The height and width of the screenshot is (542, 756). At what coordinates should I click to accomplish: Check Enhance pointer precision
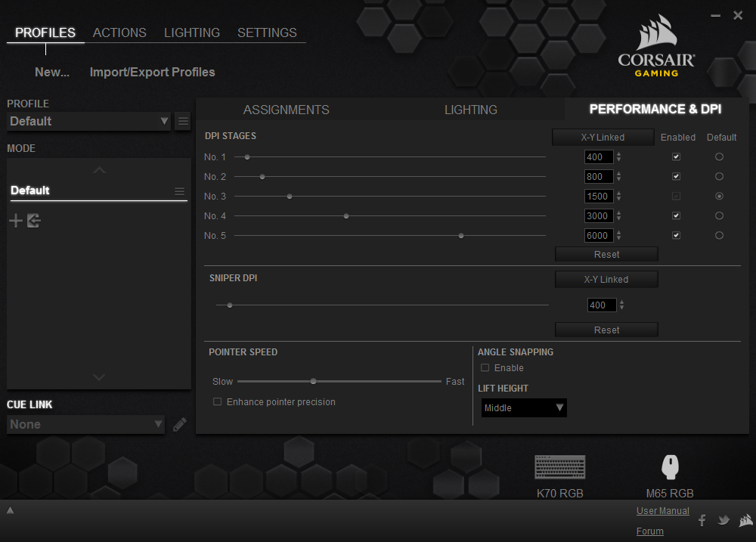tap(218, 401)
